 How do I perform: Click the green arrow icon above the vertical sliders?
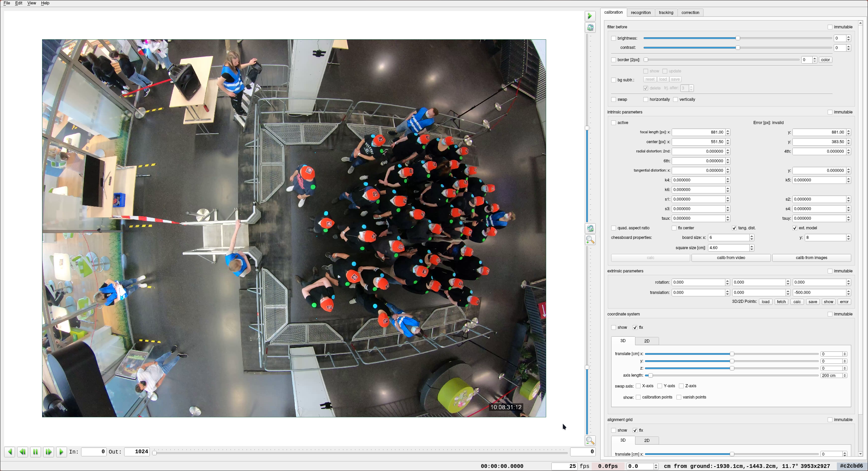click(x=590, y=16)
